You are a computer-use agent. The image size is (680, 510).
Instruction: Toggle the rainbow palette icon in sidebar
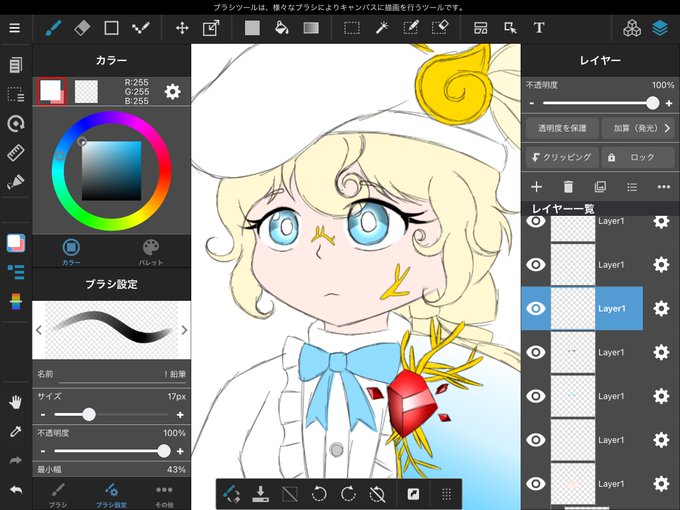(16, 301)
